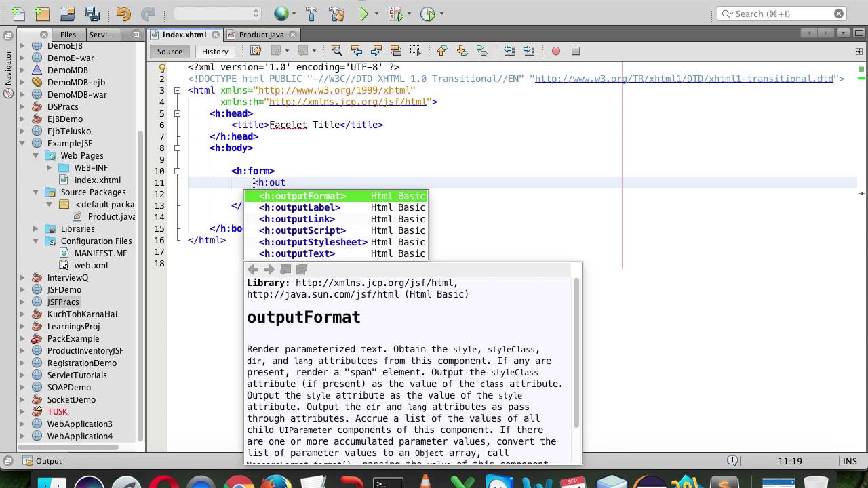Screen dimensions: 868x488
Task: Select the JSFPracs project
Action: 63,302
